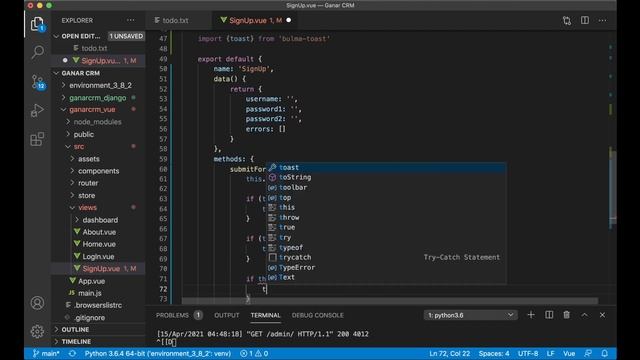Split the terminal panel

pyautogui.click(x=549, y=315)
